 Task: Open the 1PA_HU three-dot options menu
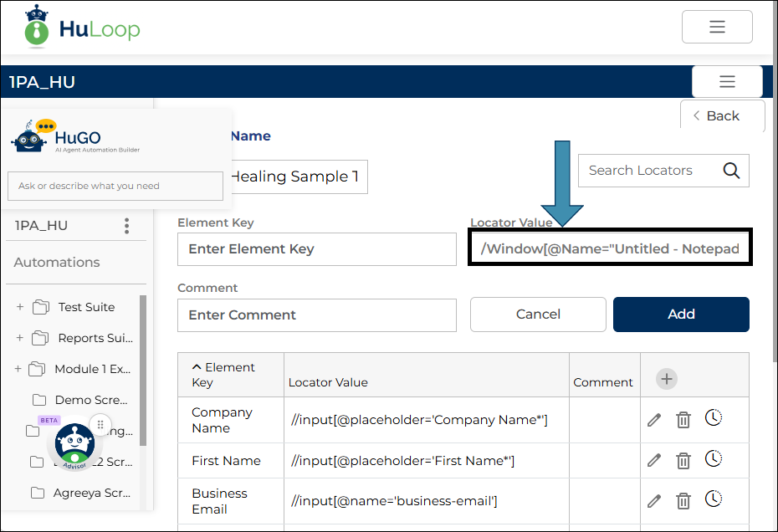pyautogui.click(x=127, y=226)
